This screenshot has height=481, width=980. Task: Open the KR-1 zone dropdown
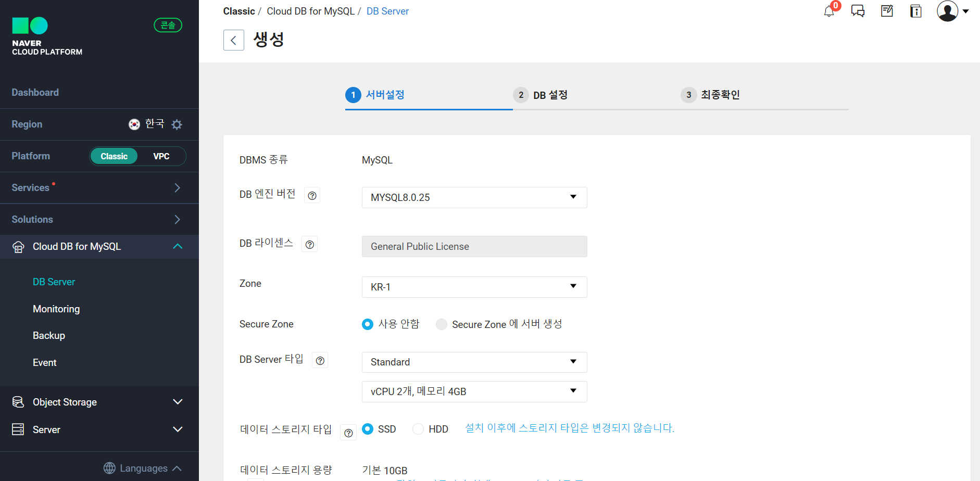click(474, 287)
